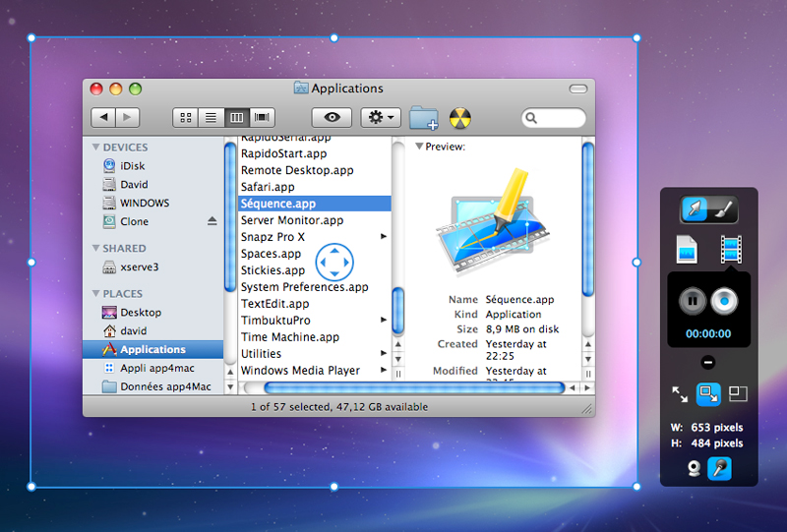Viewport: 787px width, 532px height.
Task: Eject the Clone volume
Action: coord(212,221)
